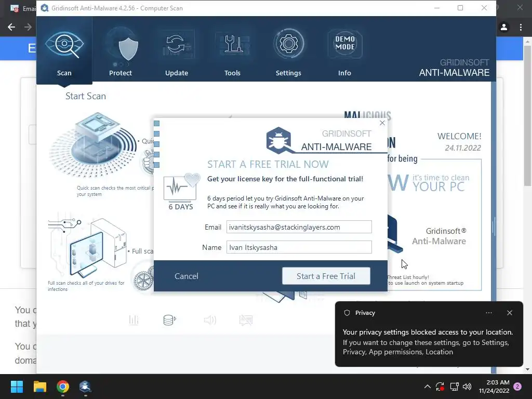
Task: Open network status tray icon
Action: coord(454,387)
